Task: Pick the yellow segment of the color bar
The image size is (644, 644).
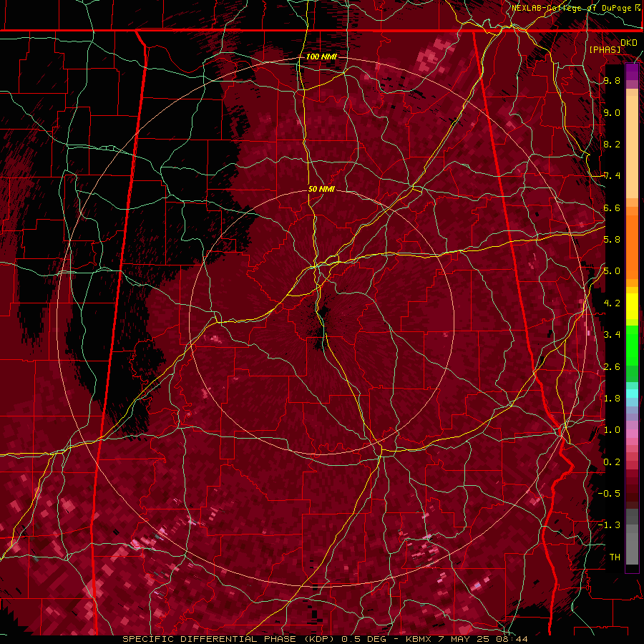Action: (632, 306)
